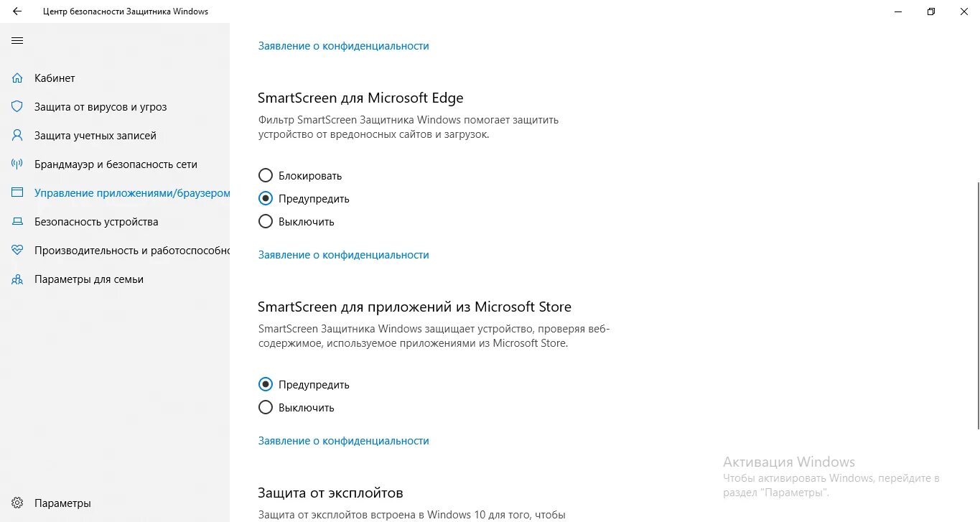Select Блокировать for SmartScreen Edge
Viewport: 980px width, 522px height.
[266, 176]
